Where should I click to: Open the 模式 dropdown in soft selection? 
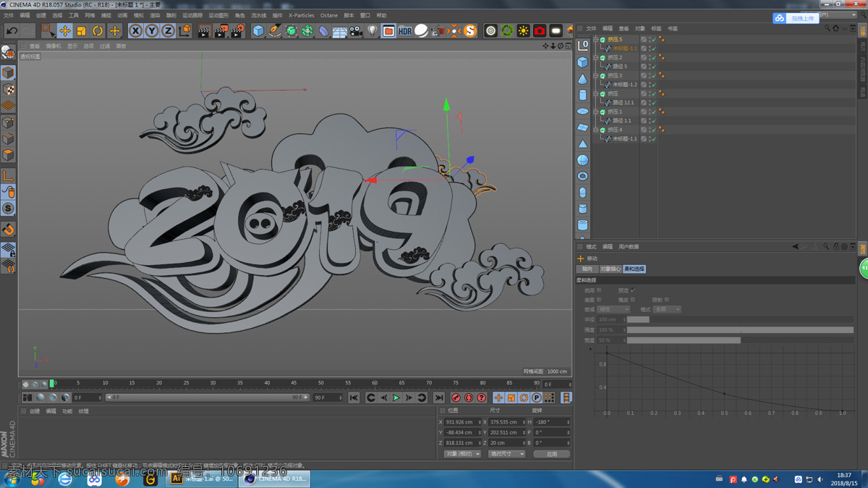tap(667, 309)
